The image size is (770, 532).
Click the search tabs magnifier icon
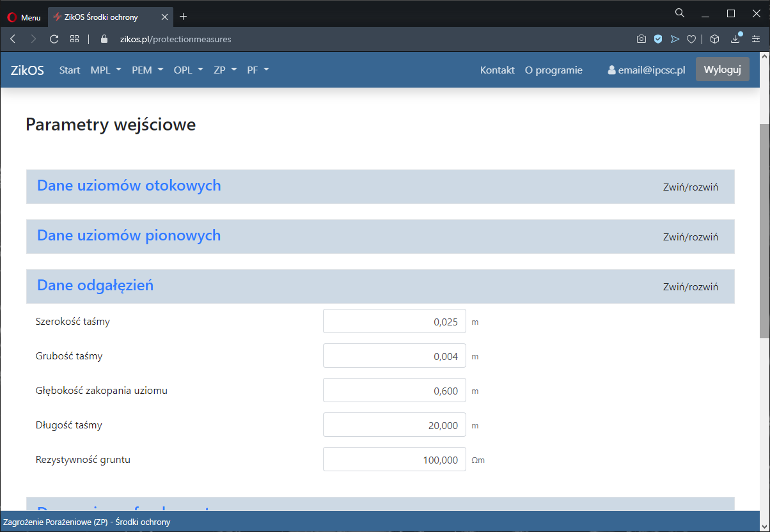click(x=680, y=13)
